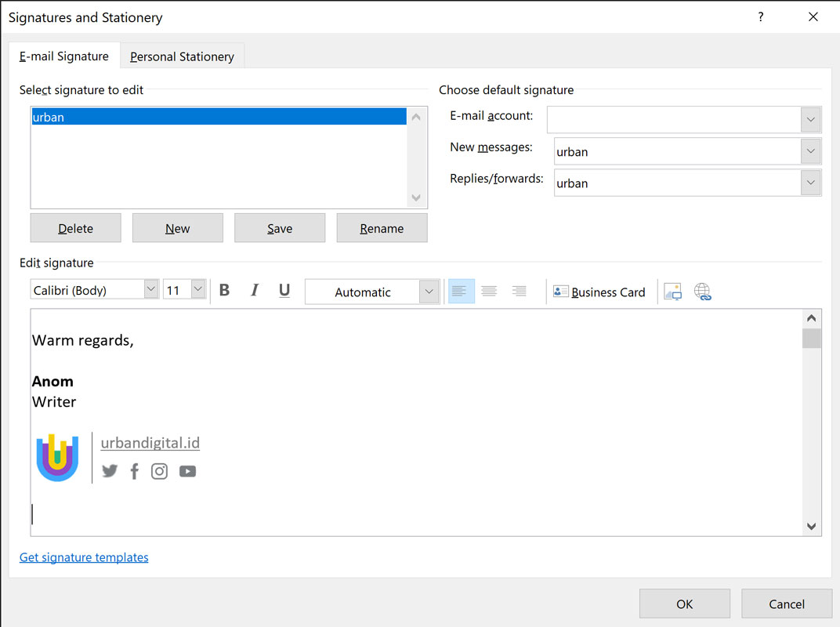Image resolution: width=840 pixels, height=627 pixels.
Task: Insert a Business Card into signature
Action: tap(599, 292)
